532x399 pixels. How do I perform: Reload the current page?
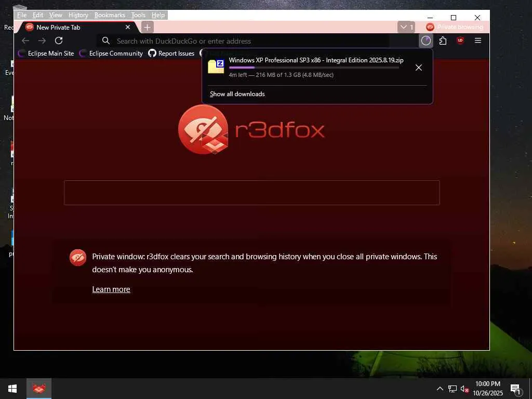click(59, 41)
